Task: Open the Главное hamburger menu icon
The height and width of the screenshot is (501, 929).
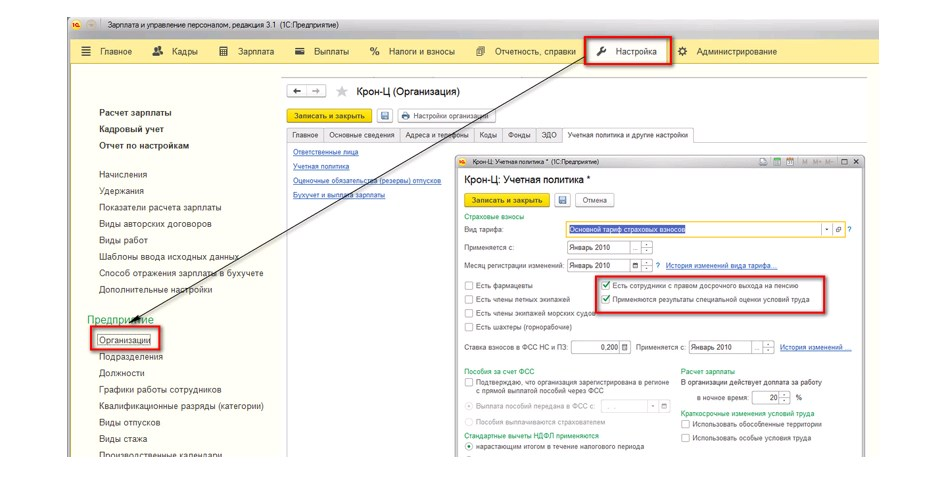Action: click(86, 52)
